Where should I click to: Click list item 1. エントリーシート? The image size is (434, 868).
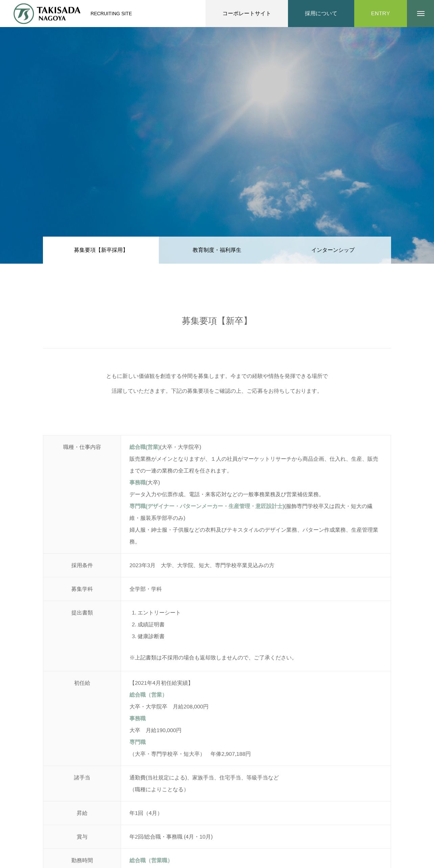click(x=156, y=613)
